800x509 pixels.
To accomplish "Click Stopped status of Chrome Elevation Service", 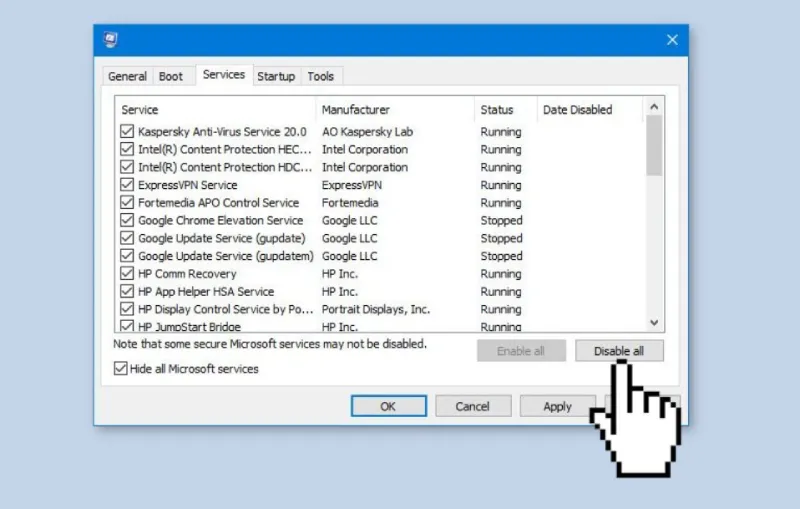I will click(502, 220).
